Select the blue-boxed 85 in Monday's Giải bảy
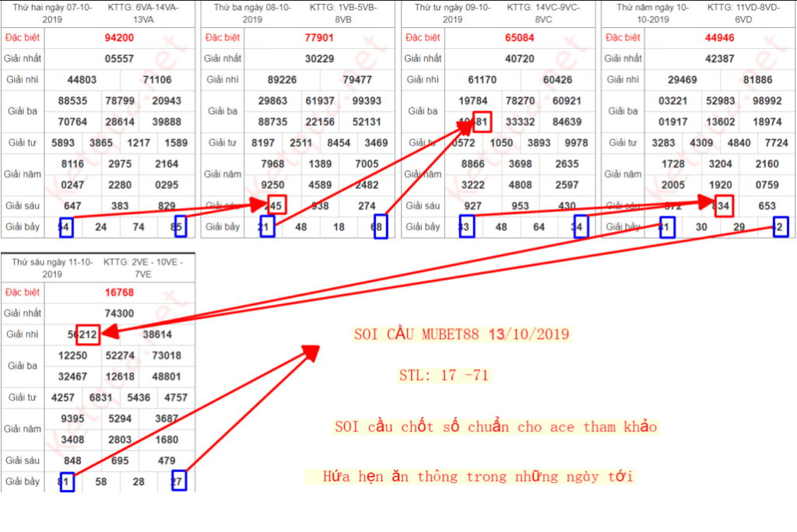 click(180, 226)
